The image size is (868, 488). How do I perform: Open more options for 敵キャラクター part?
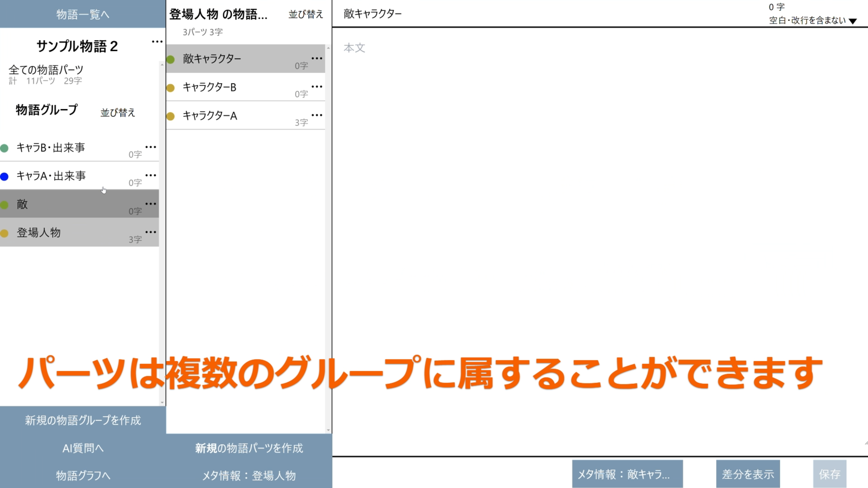pyautogui.click(x=317, y=58)
